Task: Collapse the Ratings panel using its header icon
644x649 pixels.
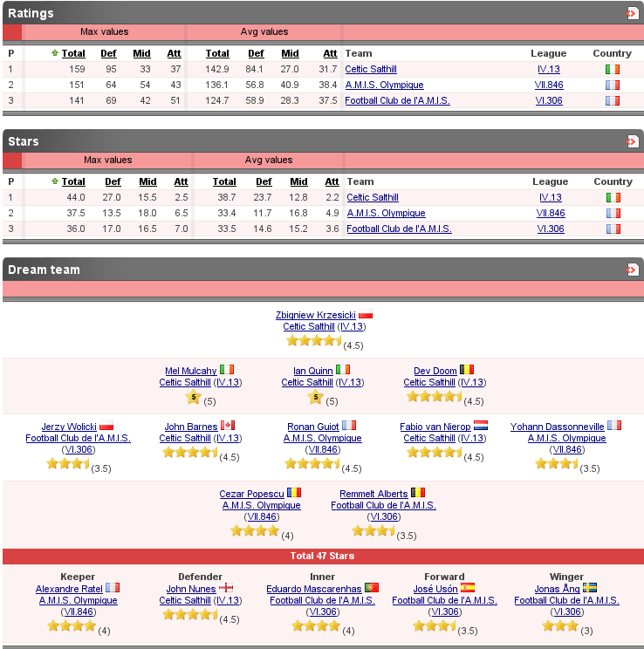Action: click(632, 13)
